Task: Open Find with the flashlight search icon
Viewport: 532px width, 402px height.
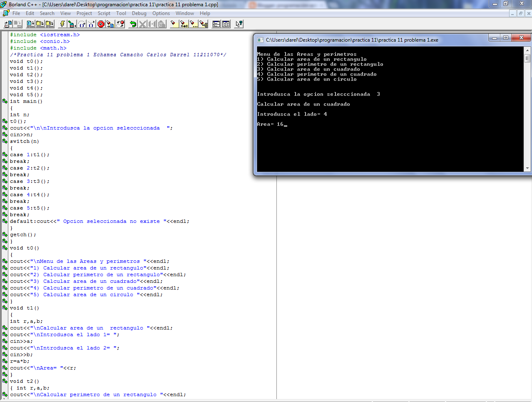Action: [x=174, y=24]
